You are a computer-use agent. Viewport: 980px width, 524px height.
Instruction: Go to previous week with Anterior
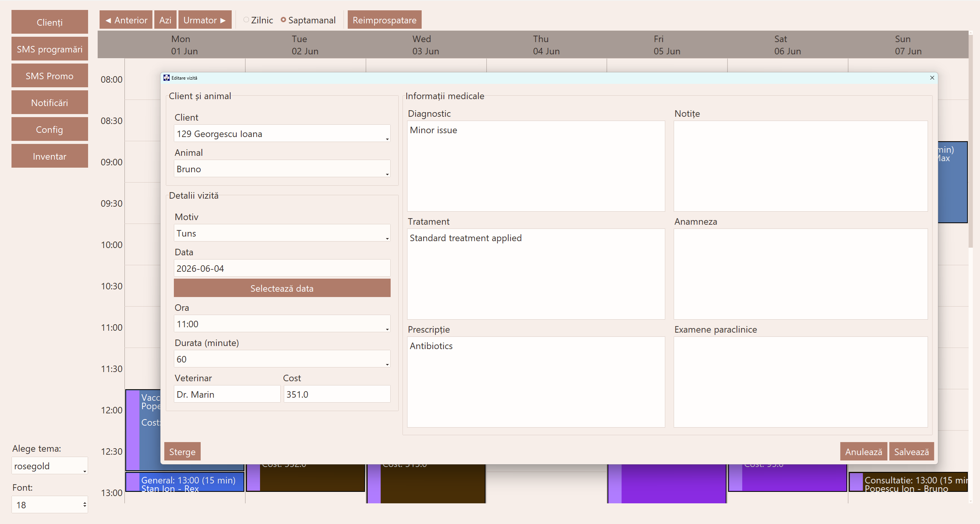[126, 20]
